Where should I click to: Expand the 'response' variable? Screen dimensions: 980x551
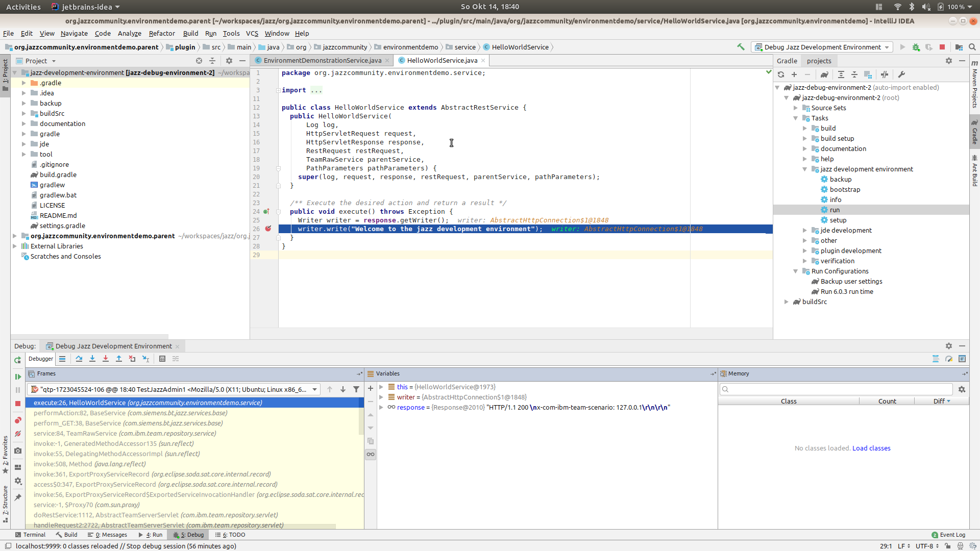coord(381,407)
